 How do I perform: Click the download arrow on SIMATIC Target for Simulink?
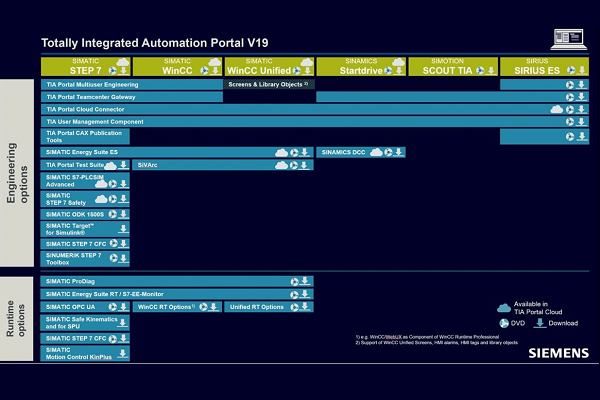point(123,229)
